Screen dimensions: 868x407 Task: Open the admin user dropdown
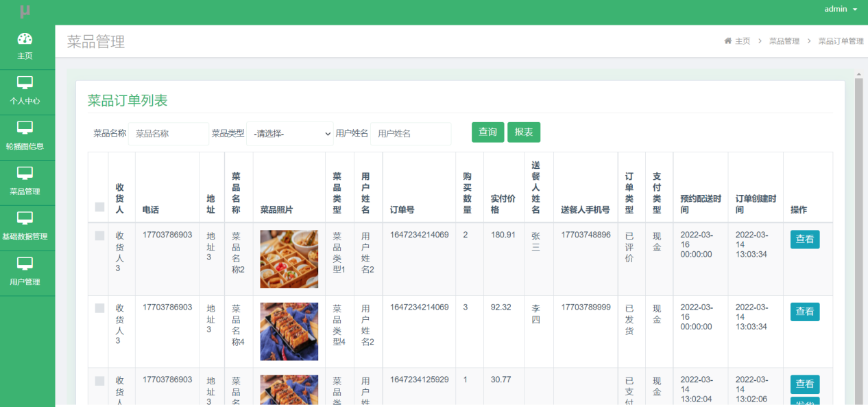coord(841,9)
